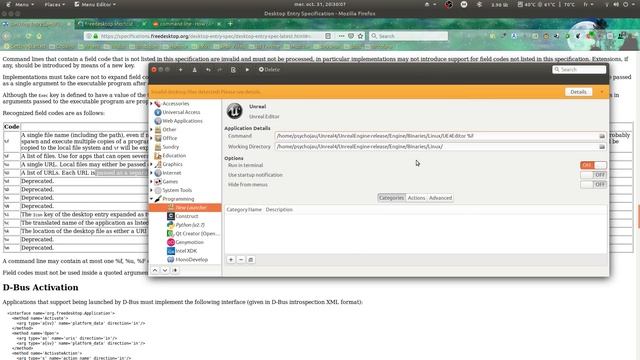Toggle Run in terminal switch
This screenshot has height=360, width=640.
click(x=593, y=165)
